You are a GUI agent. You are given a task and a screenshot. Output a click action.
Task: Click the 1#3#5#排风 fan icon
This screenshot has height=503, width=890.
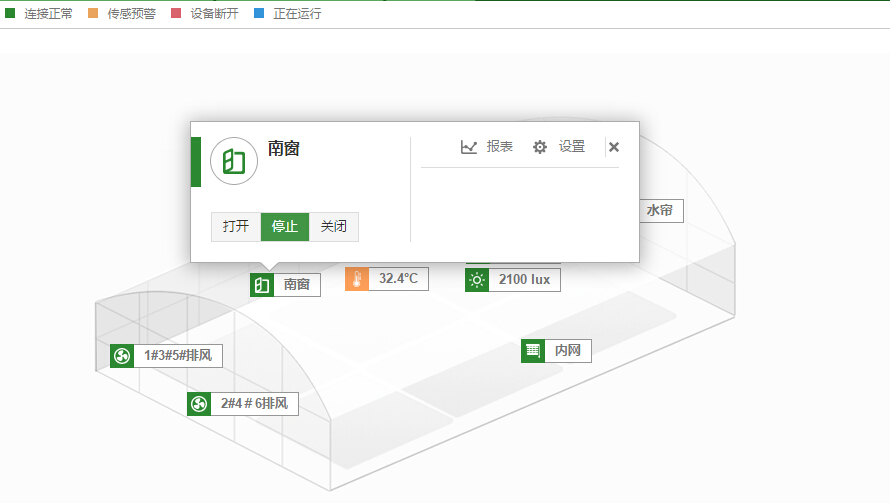point(122,356)
